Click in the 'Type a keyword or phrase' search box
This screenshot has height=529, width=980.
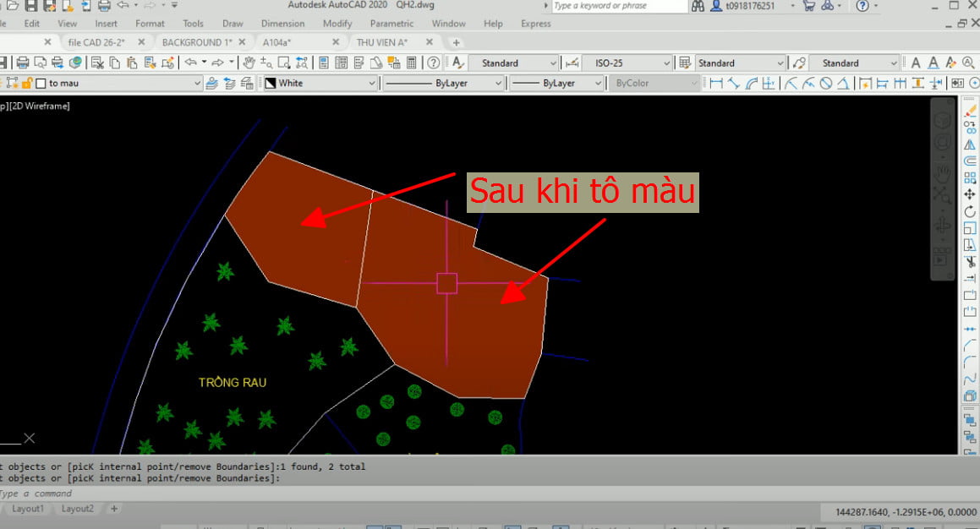[x=619, y=6]
